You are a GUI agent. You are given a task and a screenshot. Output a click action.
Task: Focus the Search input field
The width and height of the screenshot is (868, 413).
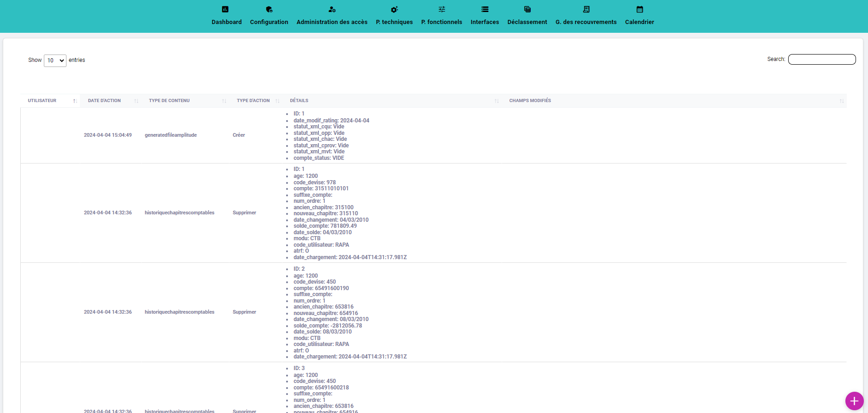tap(821, 59)
